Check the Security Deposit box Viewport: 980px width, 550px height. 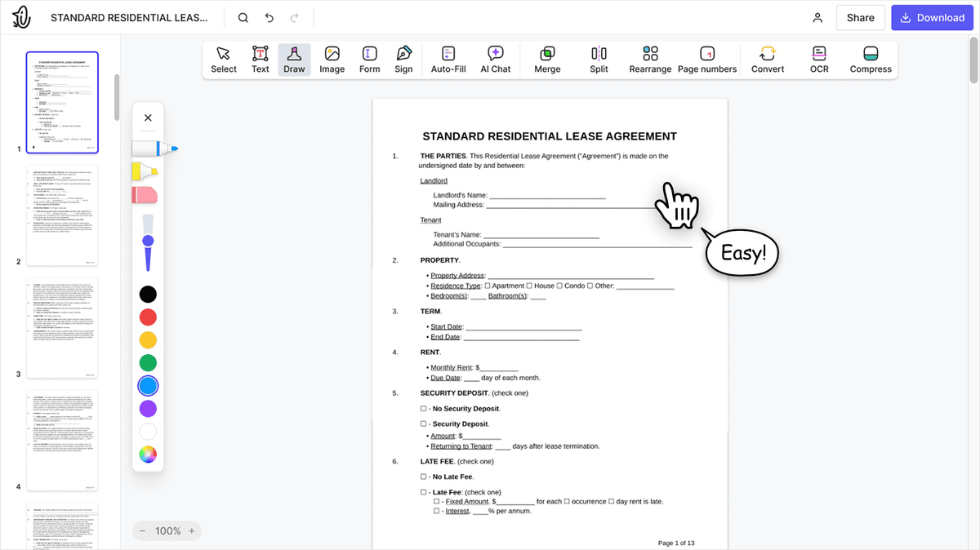[x=423, y=424]
